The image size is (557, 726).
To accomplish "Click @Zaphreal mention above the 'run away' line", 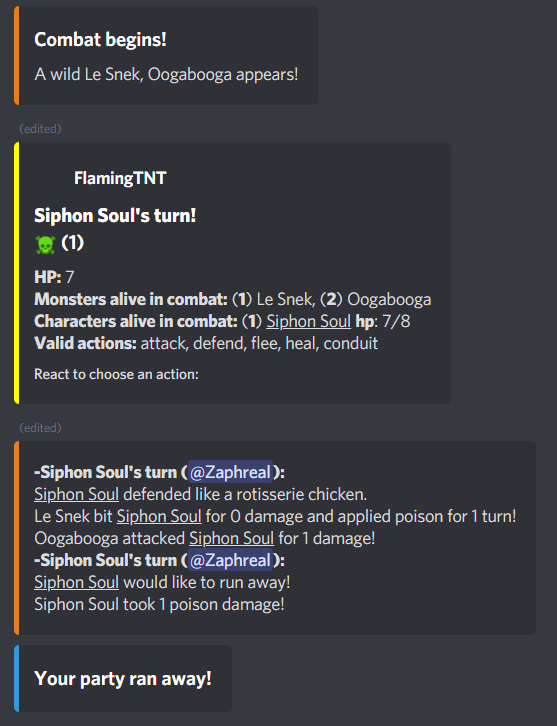I will (230, 560).
